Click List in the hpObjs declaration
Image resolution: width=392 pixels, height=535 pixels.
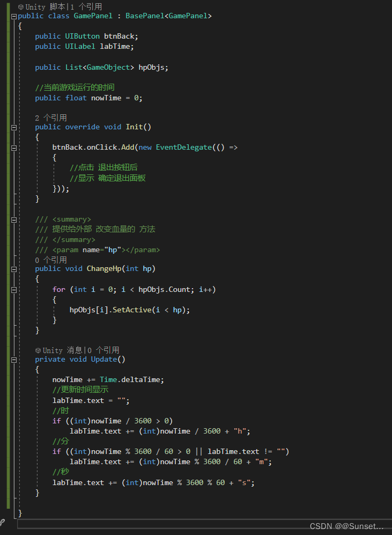[x=73, y=68]
